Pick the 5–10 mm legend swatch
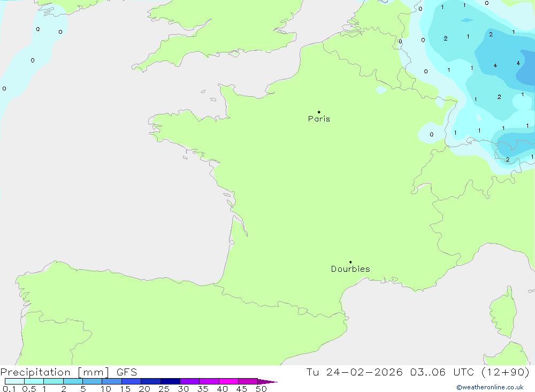 pos(92,381)
